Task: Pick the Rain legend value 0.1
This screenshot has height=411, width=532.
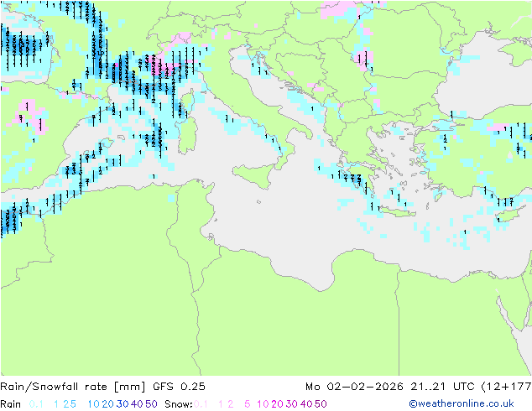Action: (x=36, y=404)
